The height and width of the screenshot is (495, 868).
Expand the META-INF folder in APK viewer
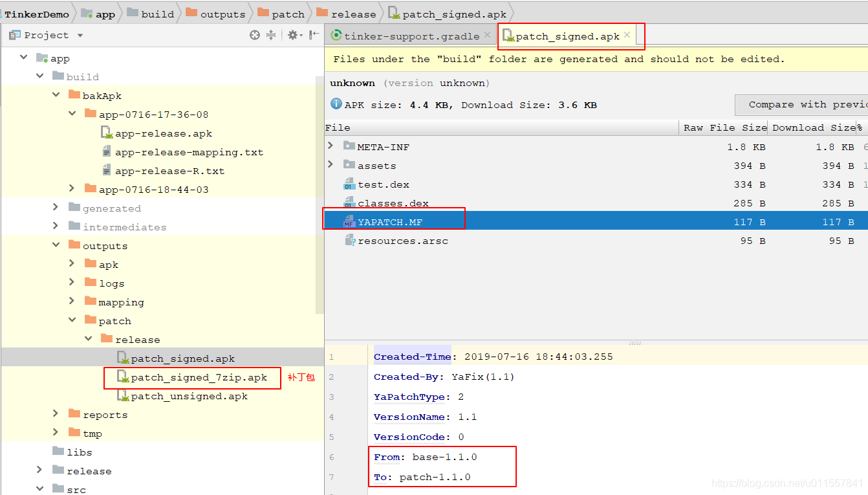point(331,147)
